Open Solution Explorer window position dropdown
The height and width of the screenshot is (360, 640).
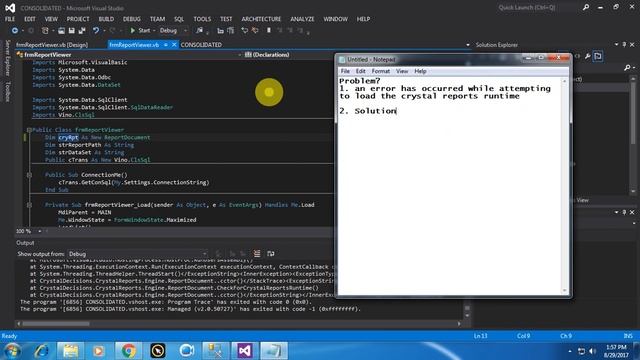(x=616, y=44)
